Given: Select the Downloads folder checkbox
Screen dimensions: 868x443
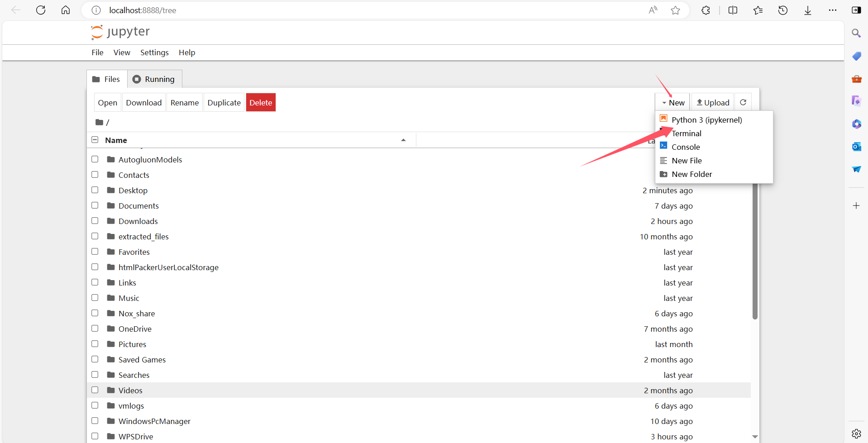Looking at the screenshot, I should [x=95, y=221].
